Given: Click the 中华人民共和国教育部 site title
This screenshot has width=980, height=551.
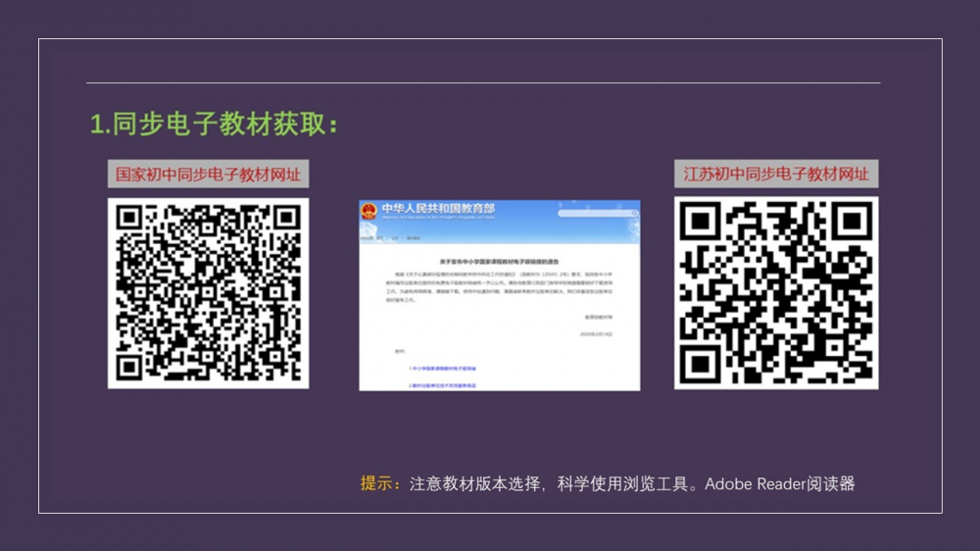Looking at the screenshot, I should tap(438, 210).
